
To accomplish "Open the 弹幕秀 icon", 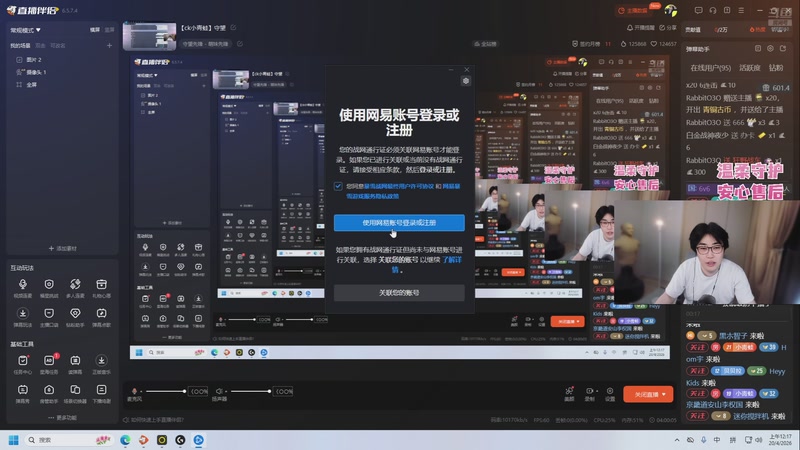I will click(x=22, y=390).
